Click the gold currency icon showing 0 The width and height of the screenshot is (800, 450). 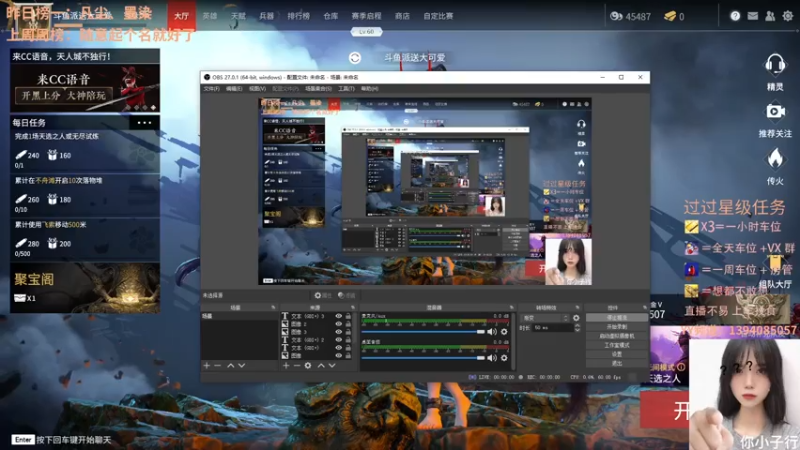coord(670,16)
